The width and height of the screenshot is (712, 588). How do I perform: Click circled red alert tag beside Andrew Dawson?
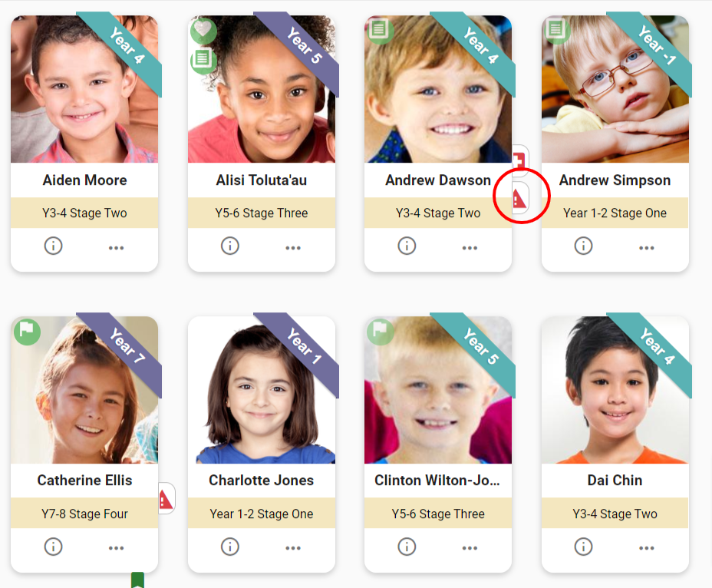(520, 198)
